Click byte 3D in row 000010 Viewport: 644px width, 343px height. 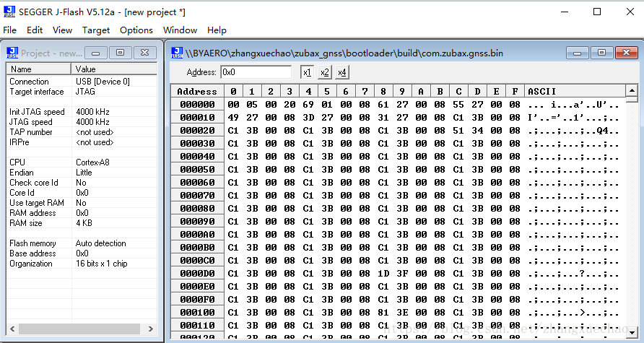[x=308, y=118]
